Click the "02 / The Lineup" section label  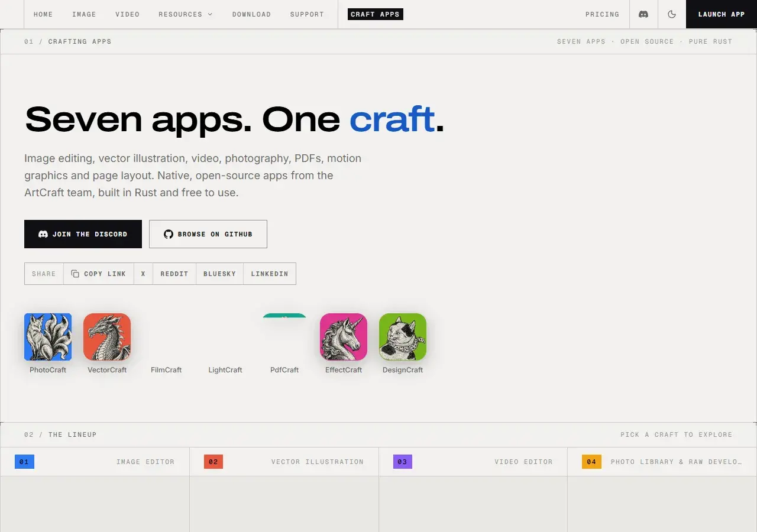tap(60, 434)
